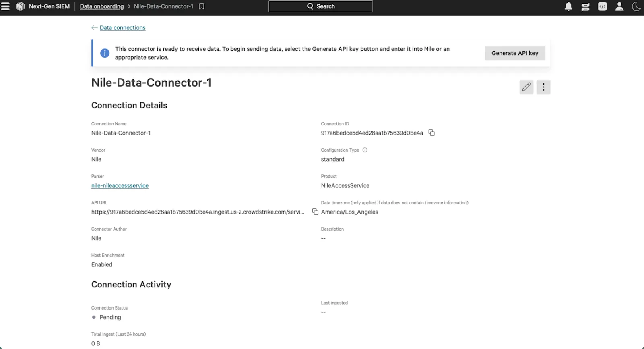Open the messages stack icon in header

(585, 6)
